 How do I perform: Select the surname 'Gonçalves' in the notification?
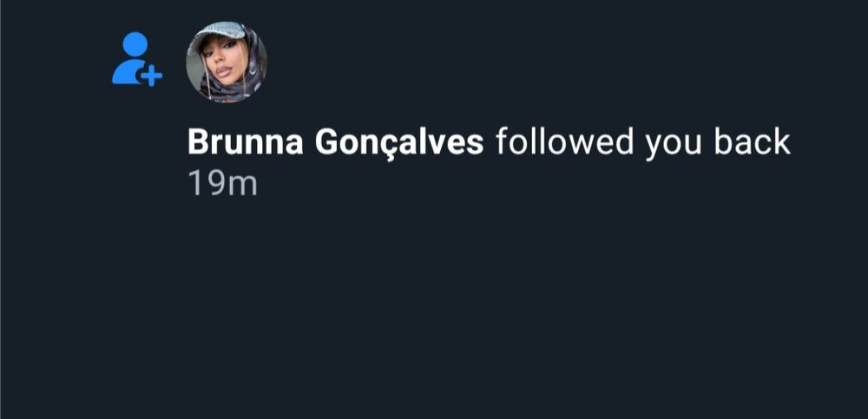point(399,144)
